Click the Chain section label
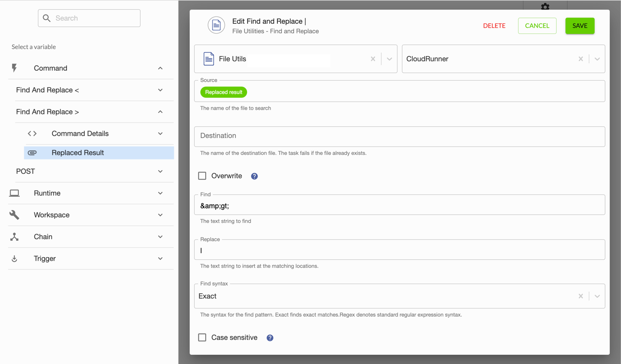This screenshot has height=364, width=621. click(43, 237)
